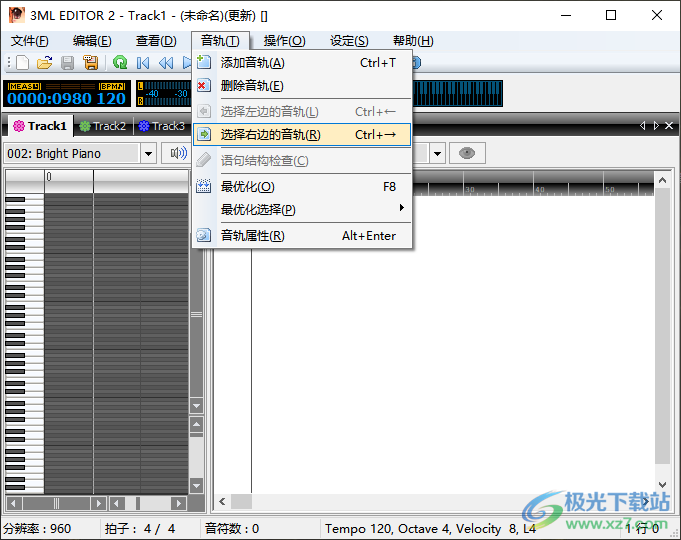Click the green flower icon on Track2 tab
Viewport: 681px width, 540px height.
tap(85, 126)
